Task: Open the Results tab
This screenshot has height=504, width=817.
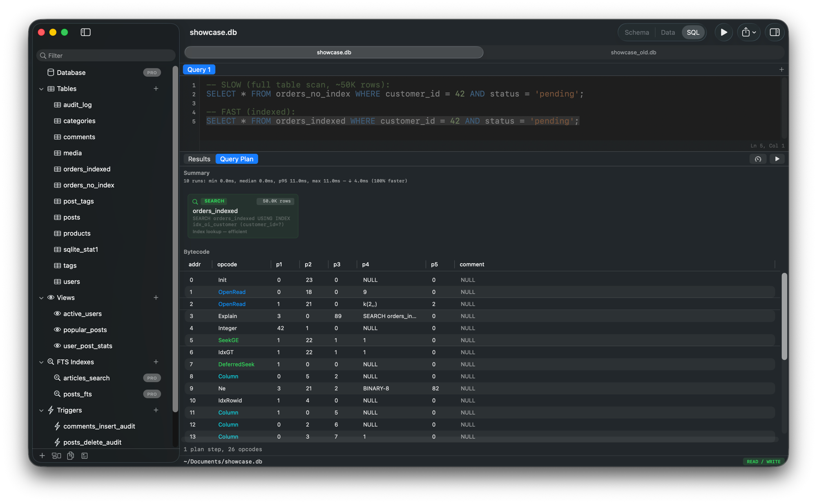Action: tap(199, 159)
